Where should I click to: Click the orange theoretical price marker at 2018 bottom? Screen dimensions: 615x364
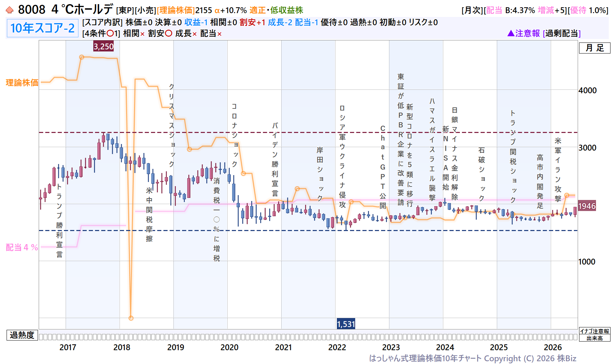[131, 318]
